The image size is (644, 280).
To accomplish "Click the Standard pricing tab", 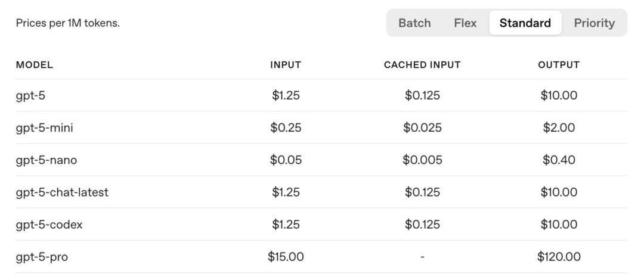I will click(525, 23).
